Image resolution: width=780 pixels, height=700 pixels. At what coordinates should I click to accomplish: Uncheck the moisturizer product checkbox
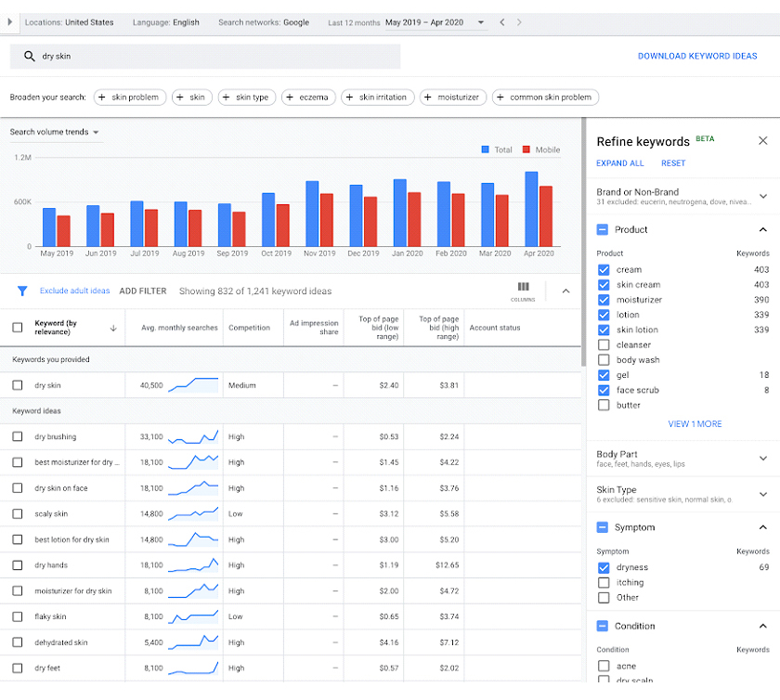pos(604,300)
